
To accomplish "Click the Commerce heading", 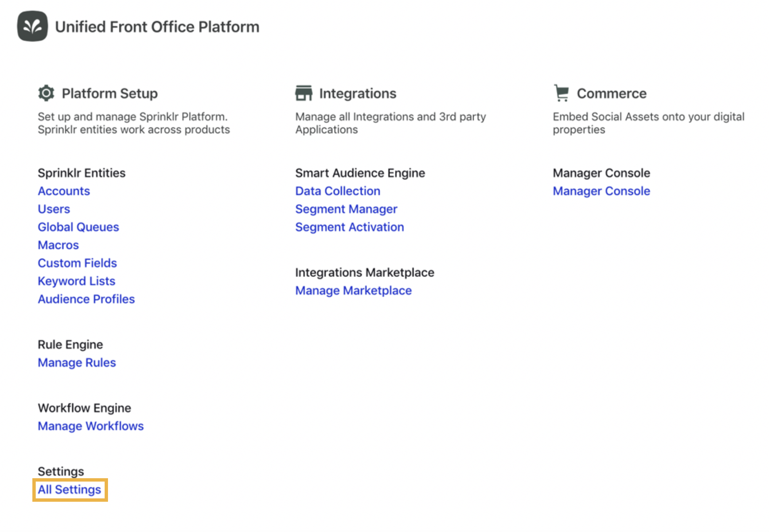I will (x=611, y=93).
